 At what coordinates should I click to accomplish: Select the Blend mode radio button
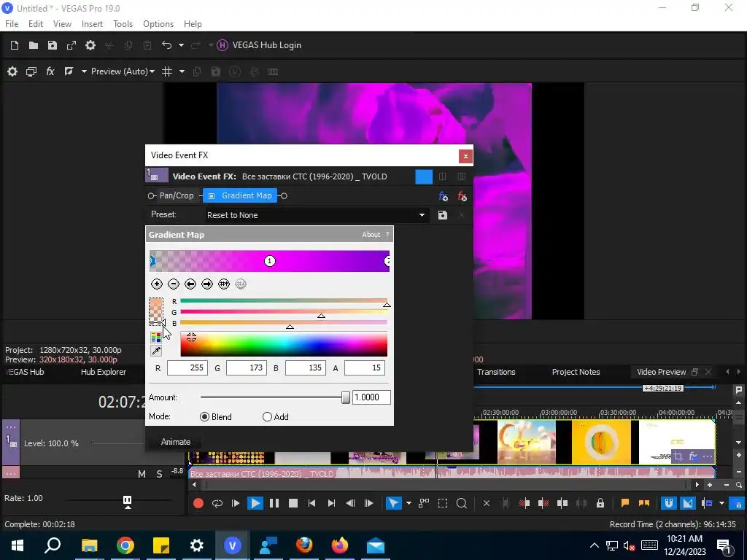click(x=204, y=417)
